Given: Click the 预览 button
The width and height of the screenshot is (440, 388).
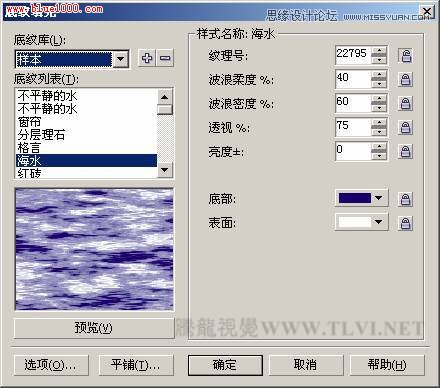Looking at the screenshot, I should click(x=93, y=328).
